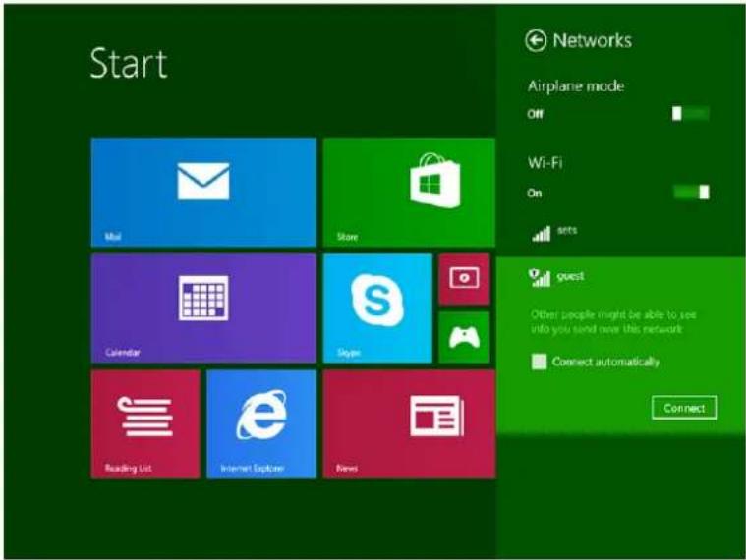This screenshot has height=560, width=746.
Task: Go back using Networks arrow icon
Action: (x=536, y=41)
